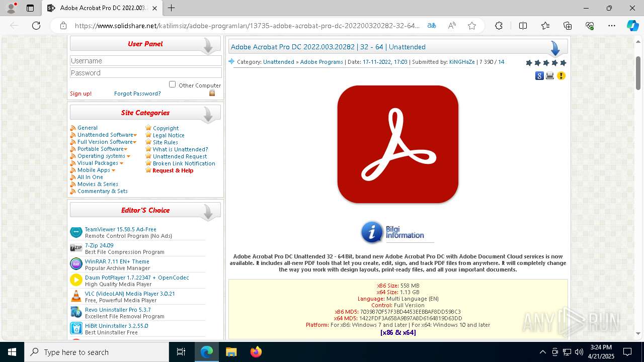Click the Google search icon below rating stars
The width and height of the screenshot is (644, 362).
point(539,76)
